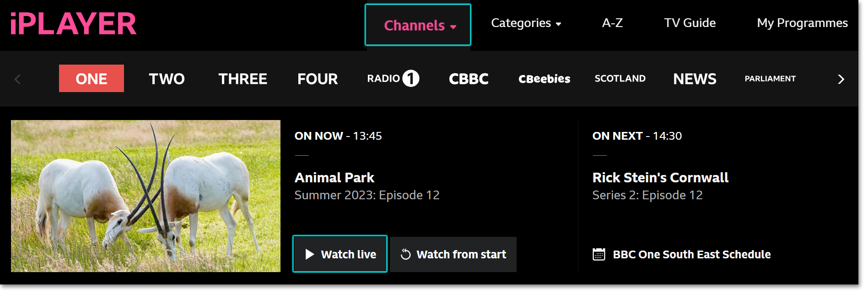Switch to BBC TWO channel tab
This screenshot has width=868, height=295.
pyautogui.click(x=167, y=78)
